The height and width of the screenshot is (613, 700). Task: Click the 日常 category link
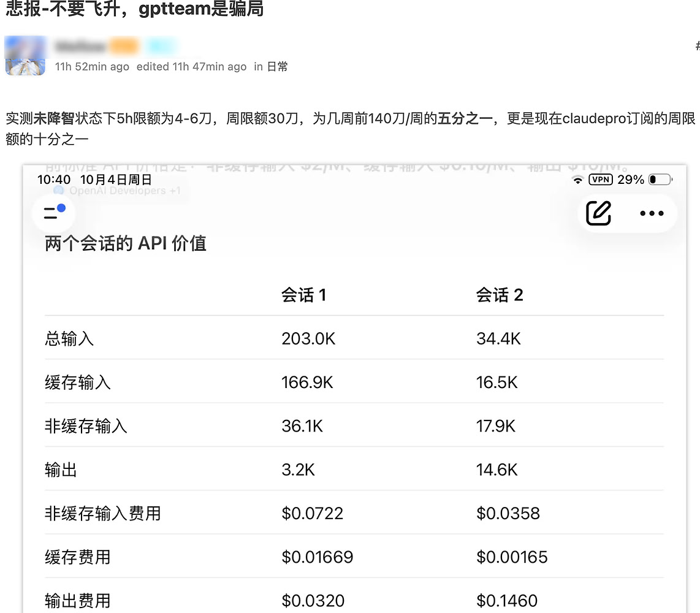277,67
